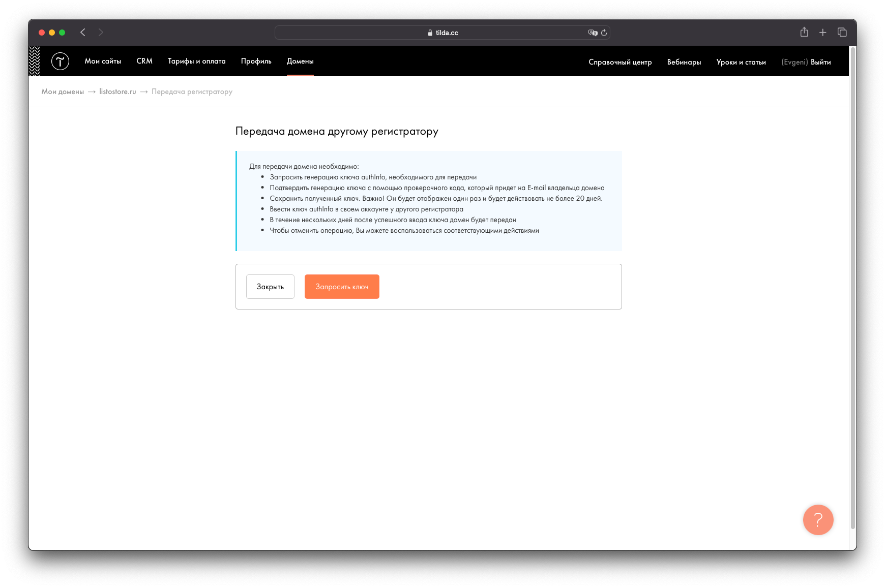The width and height of the screenshot is (885, 588).
Task: Go to Тарифы и оплата
Action: tap(197, 61)
